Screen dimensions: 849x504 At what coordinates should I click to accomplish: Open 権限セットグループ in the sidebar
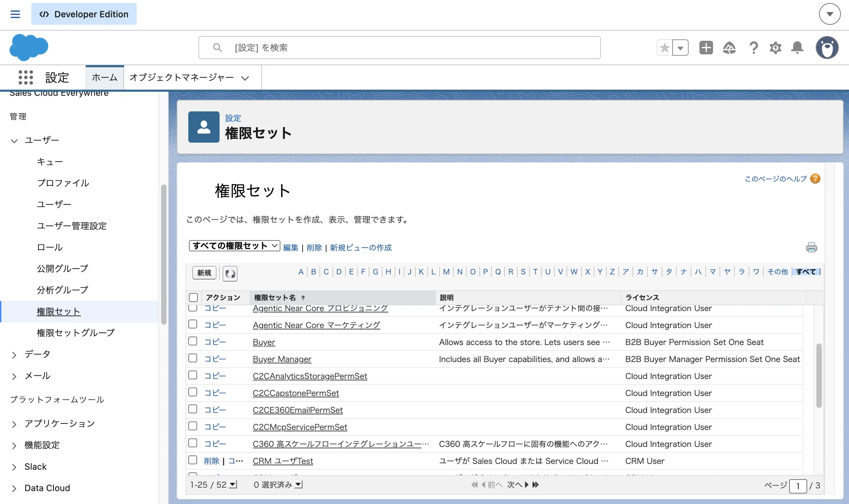pos(76,333)
